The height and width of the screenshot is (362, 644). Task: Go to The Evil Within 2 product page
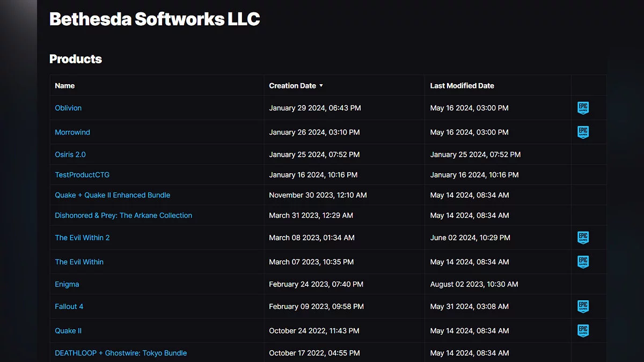click(x=82, y=238)
